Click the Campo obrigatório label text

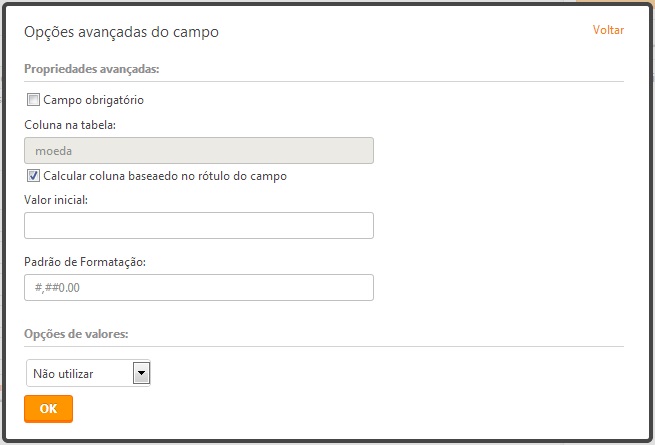94,100
